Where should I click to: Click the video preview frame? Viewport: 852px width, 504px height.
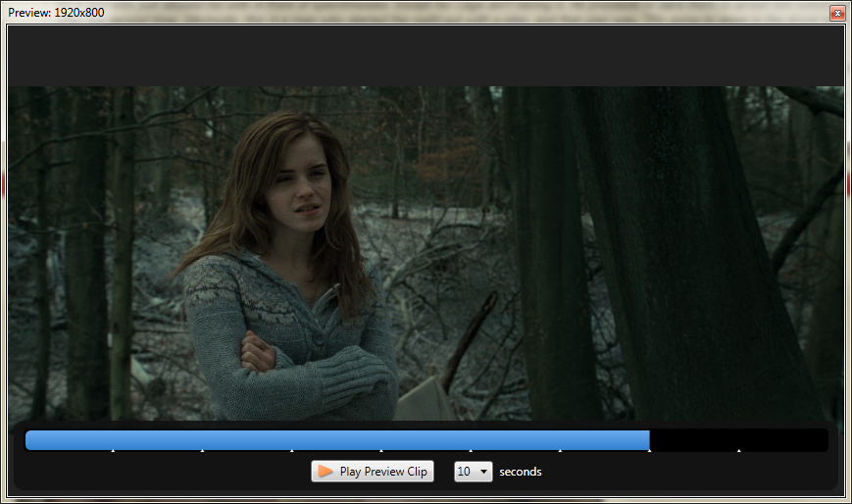point(426,253)
